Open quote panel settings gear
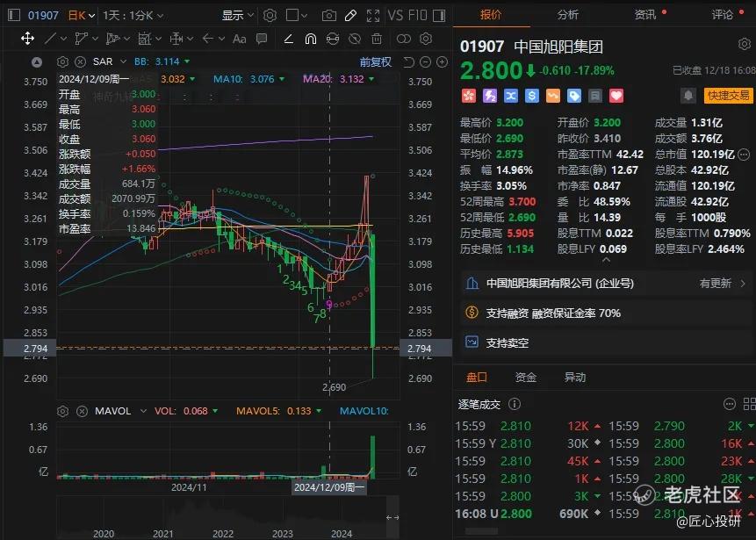 click(x=745, y=45)
